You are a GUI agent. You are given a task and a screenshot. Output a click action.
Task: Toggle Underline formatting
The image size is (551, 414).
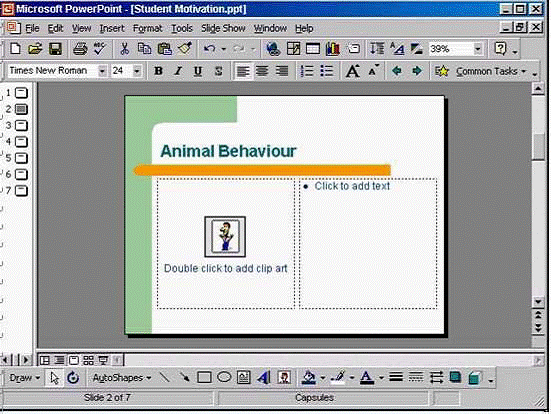click(198, 71)
